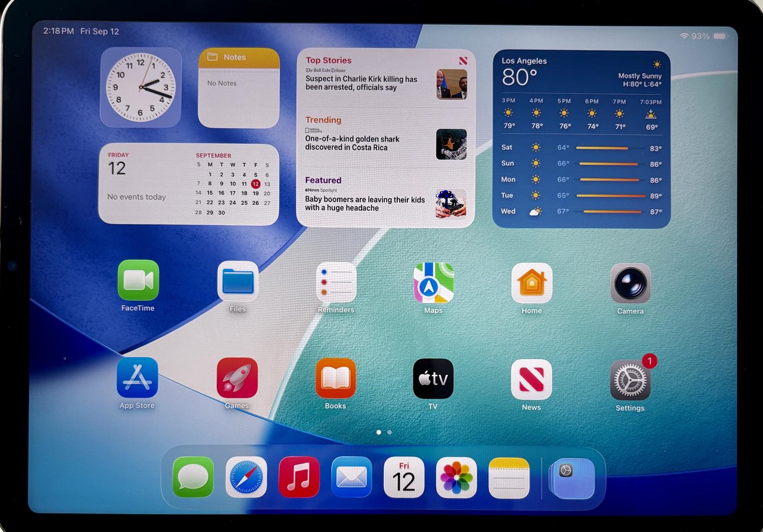Viewport: 763px width, 532px height.
Task: Open the App Library folder in dock
Action: (x=571, y=478)
